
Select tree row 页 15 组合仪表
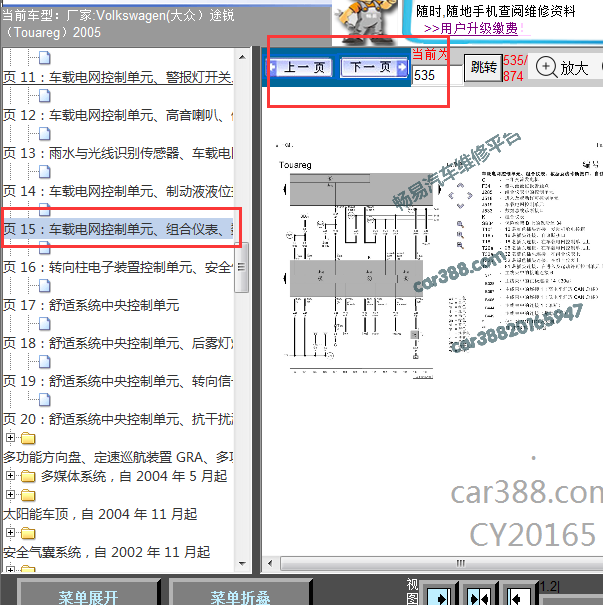pyautogui.click(x=118, y=229)
